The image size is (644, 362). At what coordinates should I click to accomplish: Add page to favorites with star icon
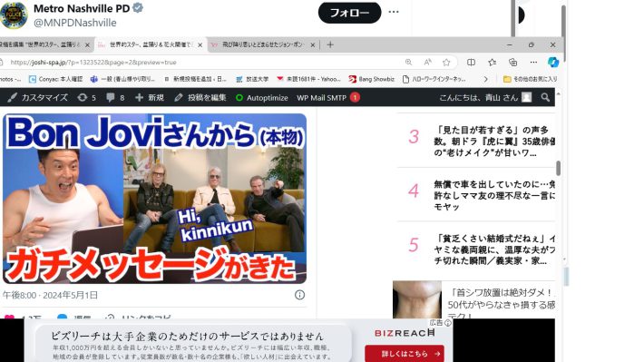click(x=446, y=63)
